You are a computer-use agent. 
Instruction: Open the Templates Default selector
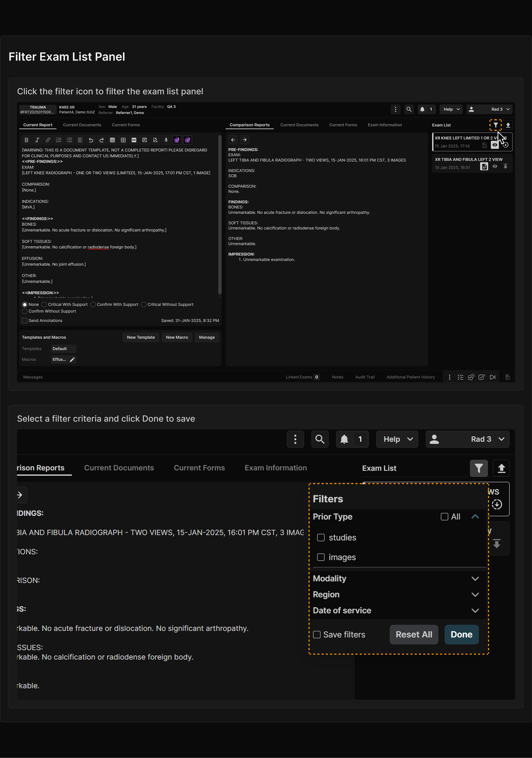coord(63,349)
